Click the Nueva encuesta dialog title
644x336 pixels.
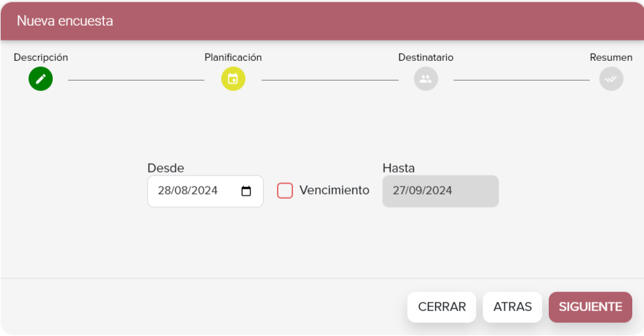(x=65, y=21)
